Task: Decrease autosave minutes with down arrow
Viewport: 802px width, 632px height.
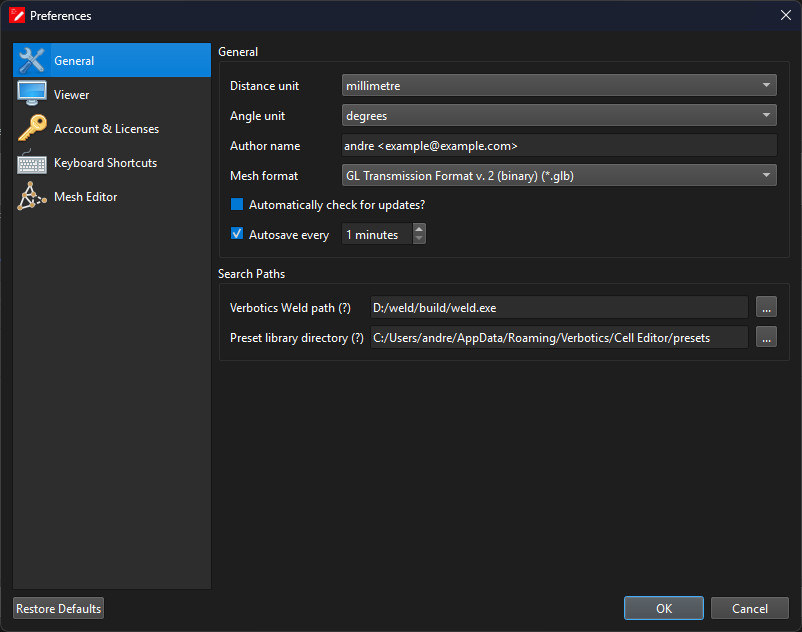Action: coord(419,239)
